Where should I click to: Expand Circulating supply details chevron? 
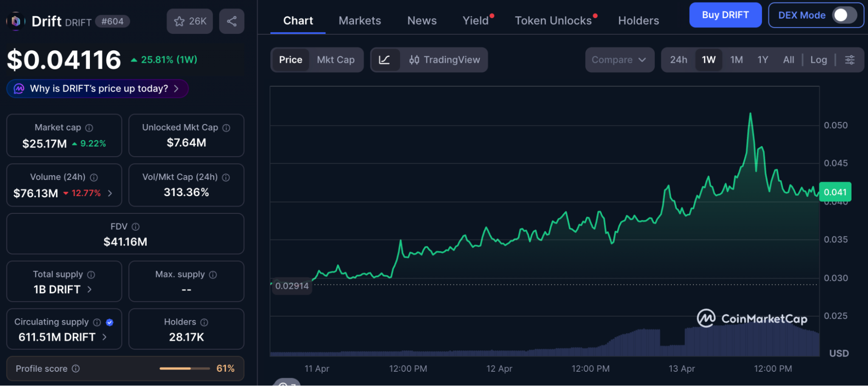[104, 337]
